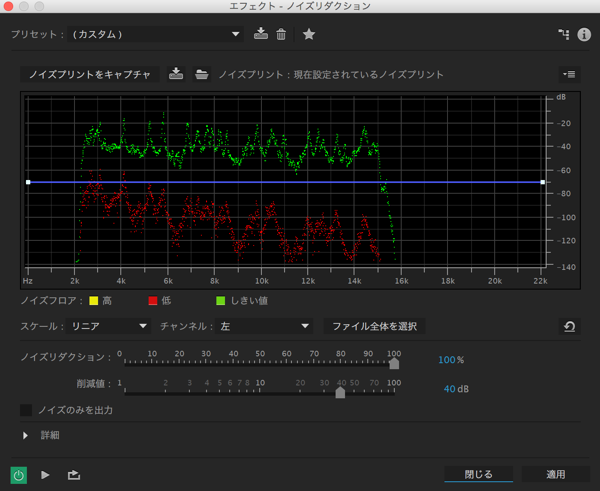The image size is (600, 491).
Task: Preview play the effect
Action: [45, 475]
